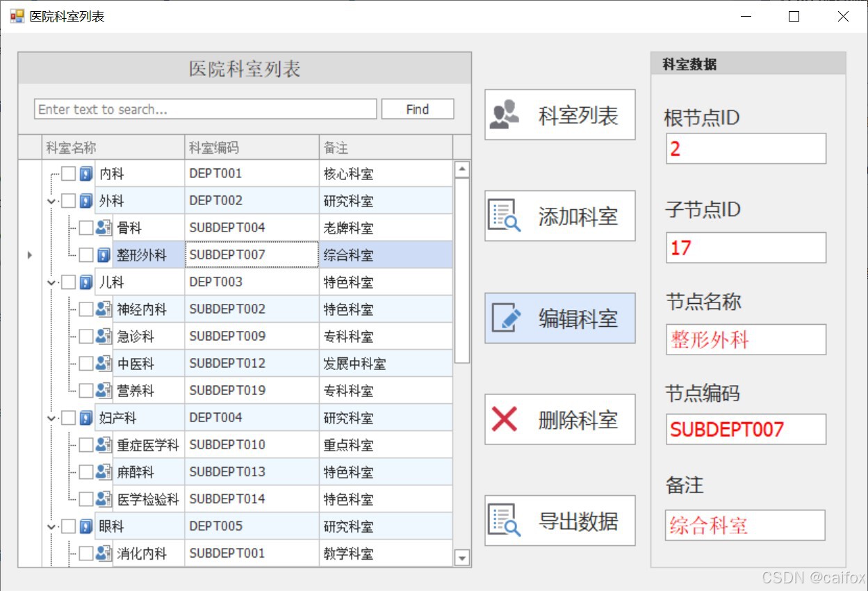
Task: Click the person icon beside 骨科
Action: pyautogui.click(x=103, y=228)
